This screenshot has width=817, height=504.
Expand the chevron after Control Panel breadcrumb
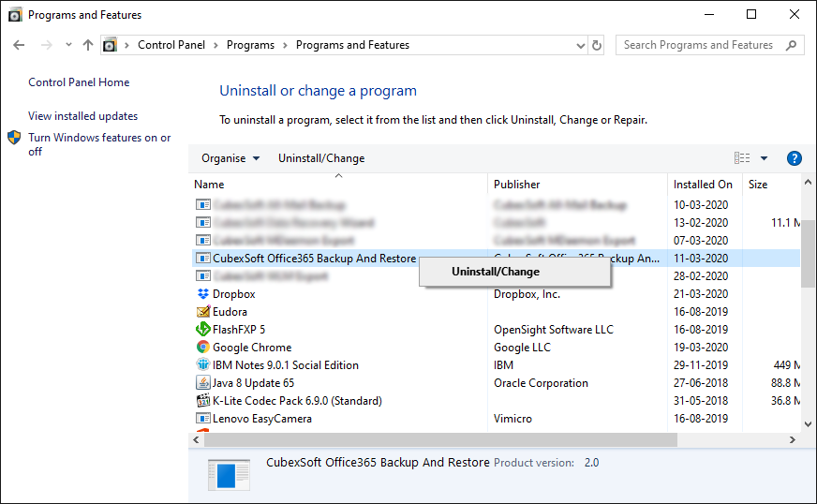point(215,45)
